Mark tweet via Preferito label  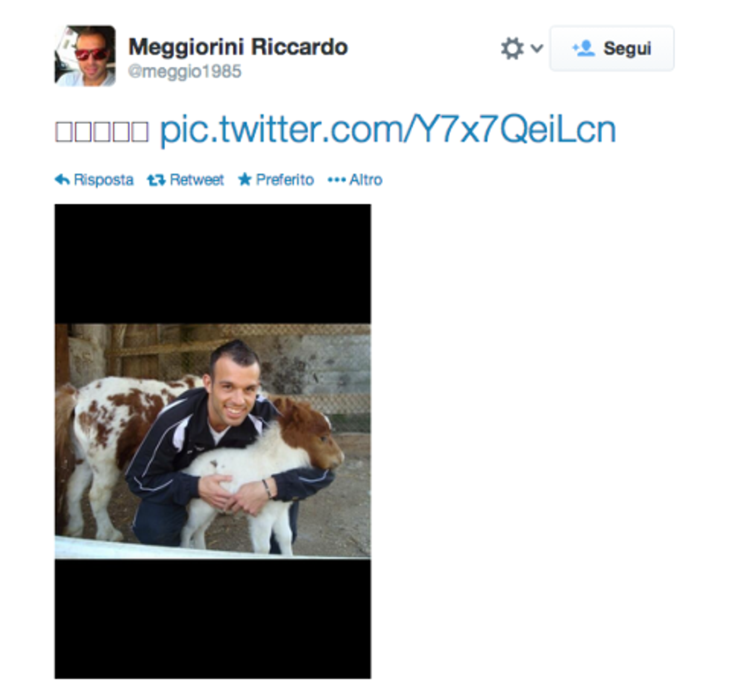285,180
